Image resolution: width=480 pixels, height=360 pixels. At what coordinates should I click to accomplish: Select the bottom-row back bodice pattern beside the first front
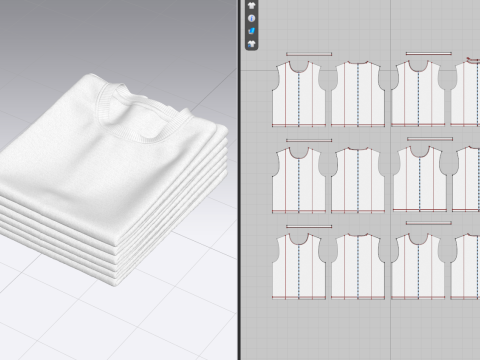pyautogui.click(x=358, y=266)
